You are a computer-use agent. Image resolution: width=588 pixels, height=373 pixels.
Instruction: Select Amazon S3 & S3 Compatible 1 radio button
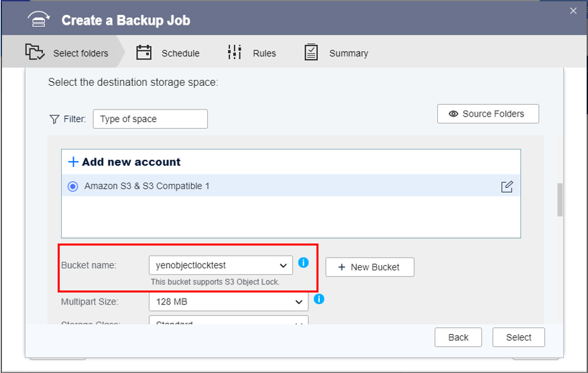[x=73, y=186]
